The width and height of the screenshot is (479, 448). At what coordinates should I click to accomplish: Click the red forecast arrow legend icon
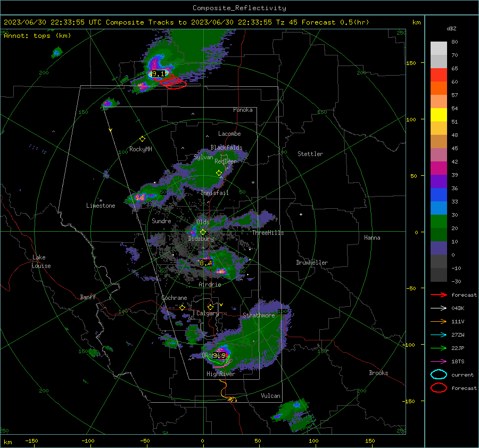click(x=439, y=295)
